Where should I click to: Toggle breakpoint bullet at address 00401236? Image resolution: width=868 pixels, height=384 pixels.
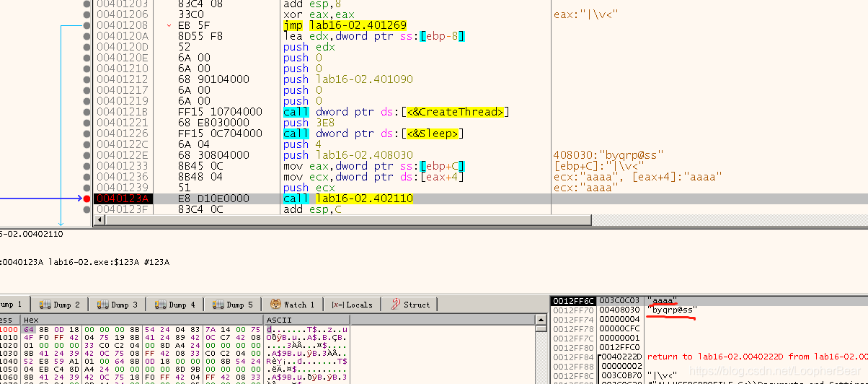coord(87,177)
